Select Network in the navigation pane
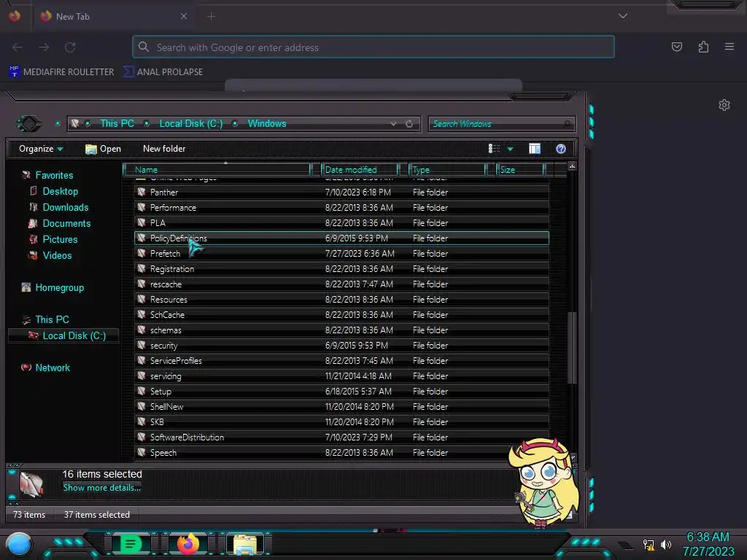747x560 pixels. point(53,367)
